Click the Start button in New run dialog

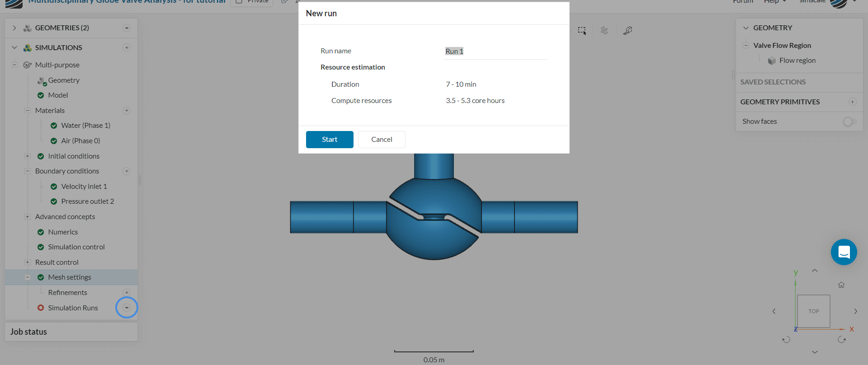click(330, 140)
